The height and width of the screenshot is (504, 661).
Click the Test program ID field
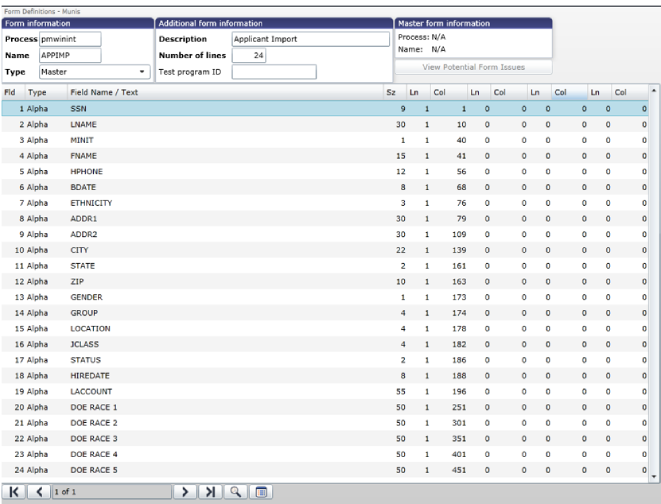(274, 72)
